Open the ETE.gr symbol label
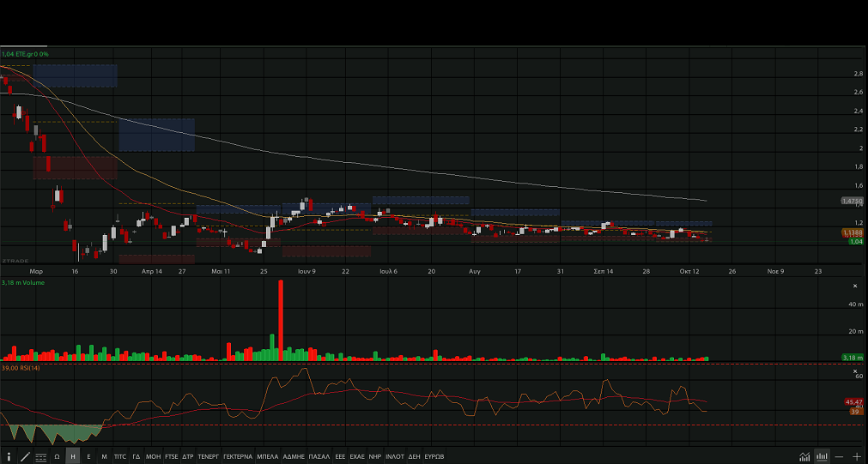 [x=25, y=54]
